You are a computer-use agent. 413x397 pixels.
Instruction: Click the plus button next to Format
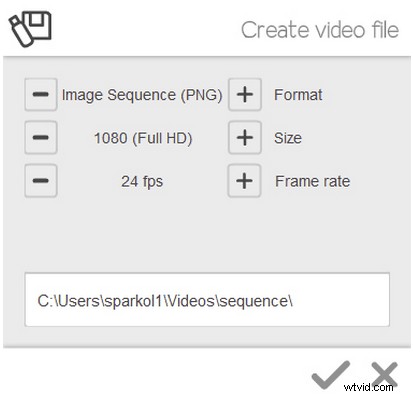245,95
